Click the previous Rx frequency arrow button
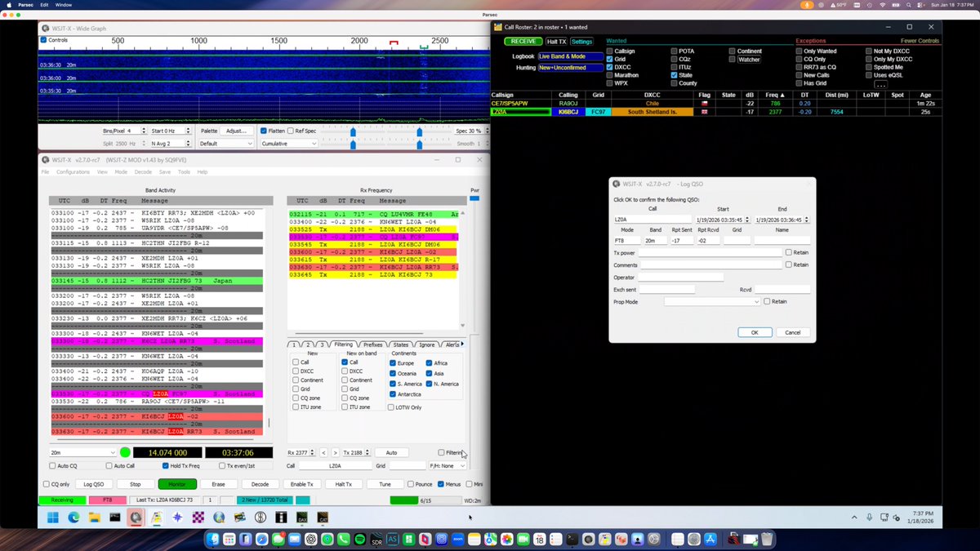Image resolution: width=980 pixels, height=551 pixels. click(x=323, y=452)
